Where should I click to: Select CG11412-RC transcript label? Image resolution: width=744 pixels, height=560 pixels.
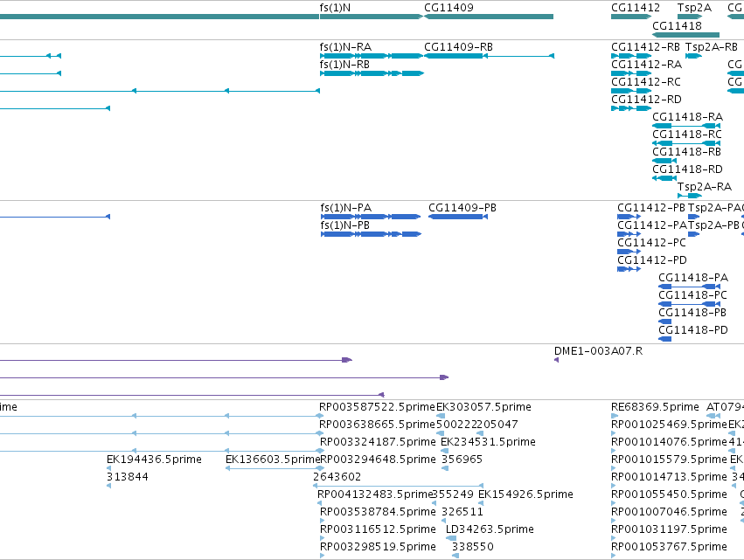[x=646, y=82]
